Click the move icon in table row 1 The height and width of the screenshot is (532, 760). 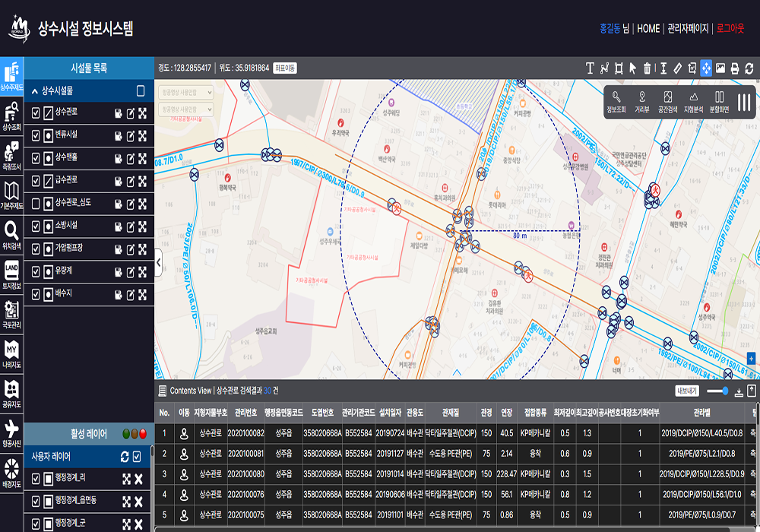click(184, 433)
